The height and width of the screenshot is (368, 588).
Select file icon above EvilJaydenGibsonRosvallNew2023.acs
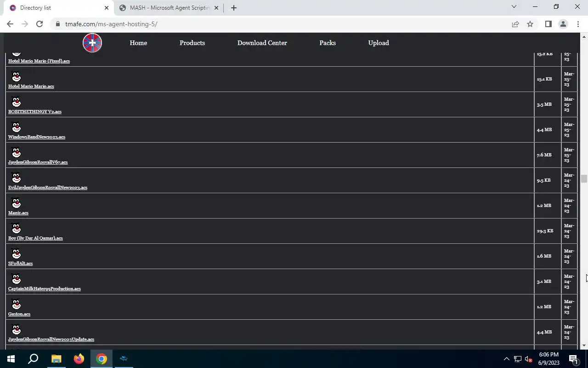tap(16, 178)
